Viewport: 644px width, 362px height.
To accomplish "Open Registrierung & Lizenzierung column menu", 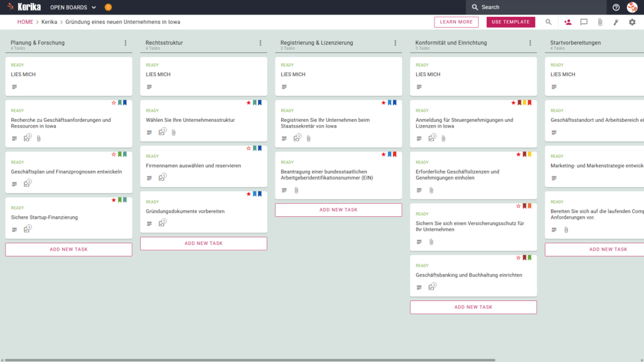I will pyautogui.click(x=395, y=43).
